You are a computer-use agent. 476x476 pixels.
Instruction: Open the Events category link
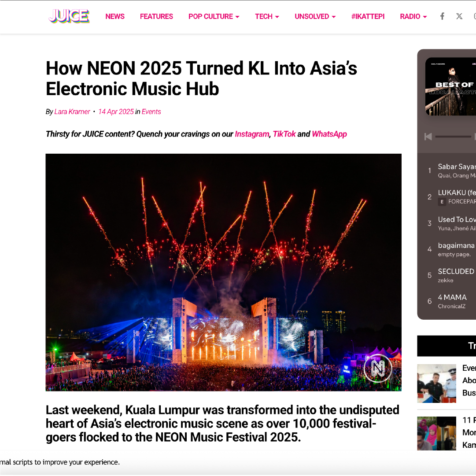pos(151,112)
